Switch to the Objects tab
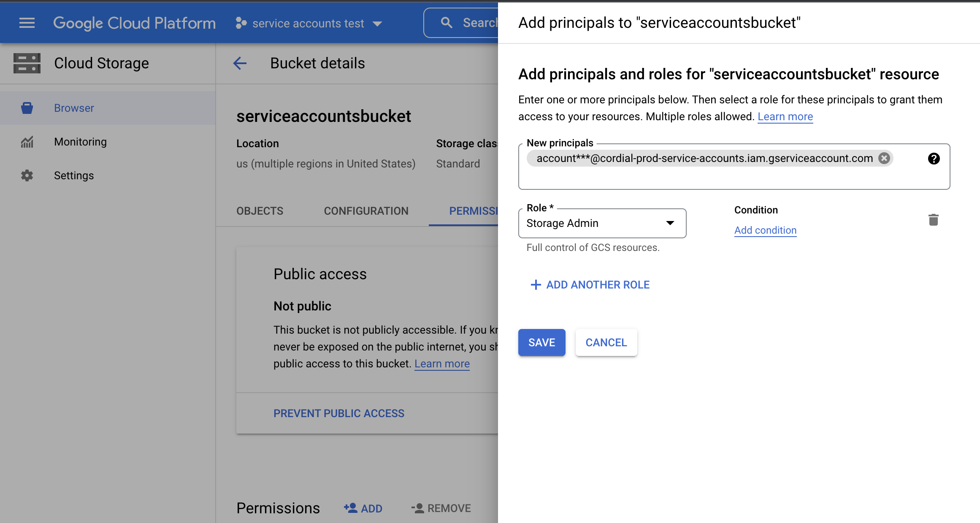Image resolution: width=980 pixels, height=523 pixels. 260,211
